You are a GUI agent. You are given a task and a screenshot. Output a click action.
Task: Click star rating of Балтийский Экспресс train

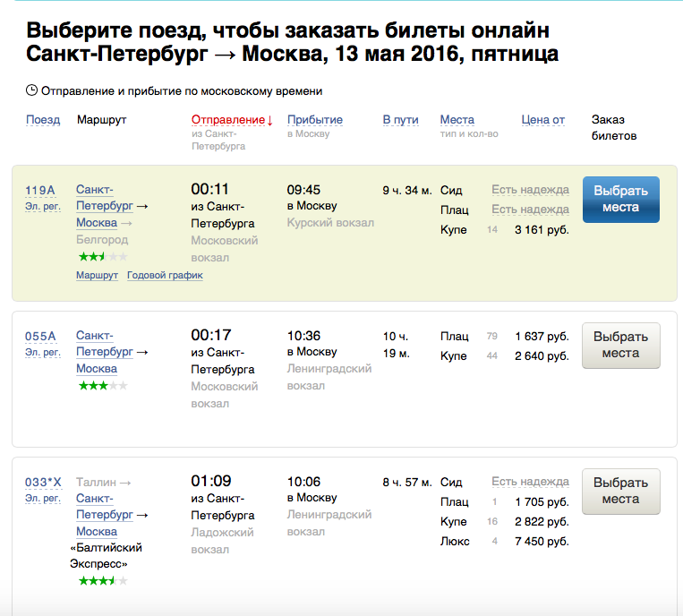tap(103, 581)
